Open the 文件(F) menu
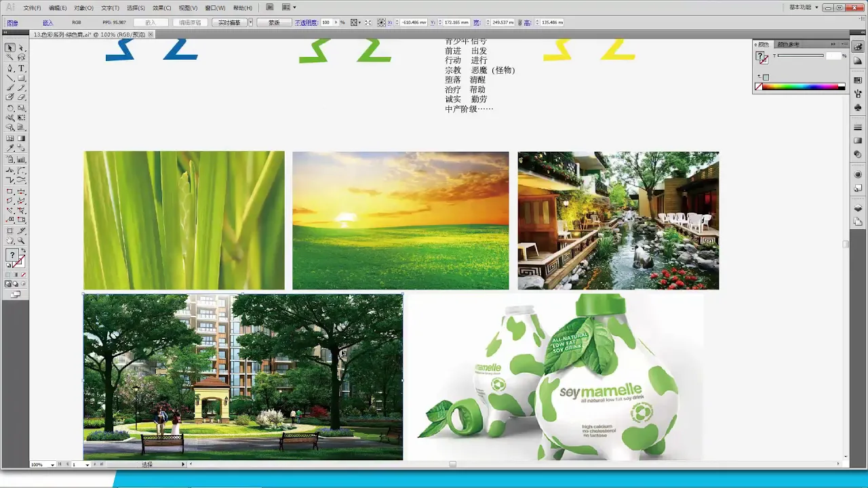This screenshot has width=868, height=488. tap(32, 8)
